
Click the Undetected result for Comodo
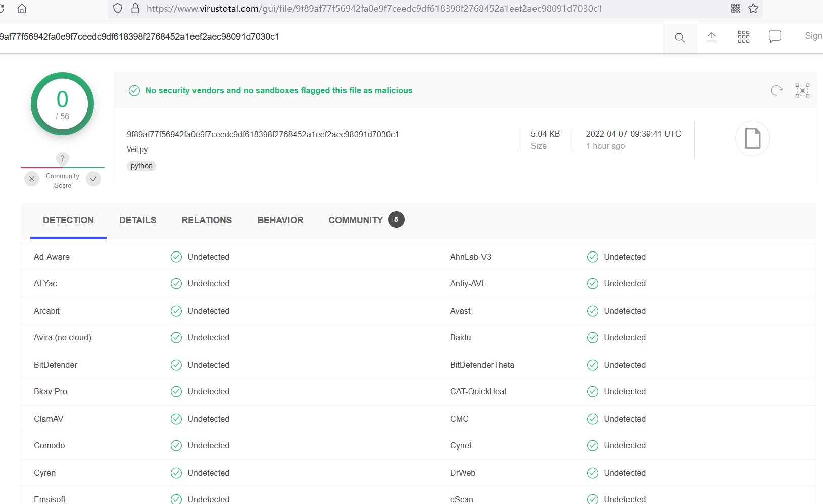208,445
